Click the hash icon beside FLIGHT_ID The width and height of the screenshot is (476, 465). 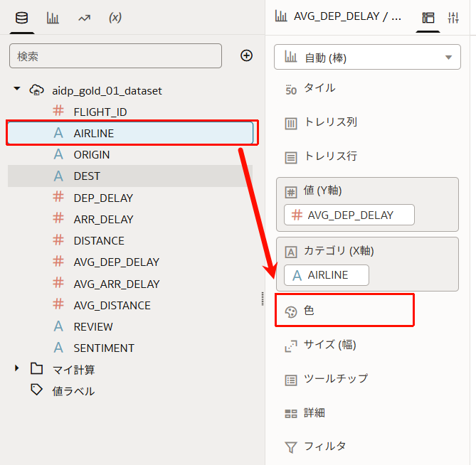coord(58,110)
